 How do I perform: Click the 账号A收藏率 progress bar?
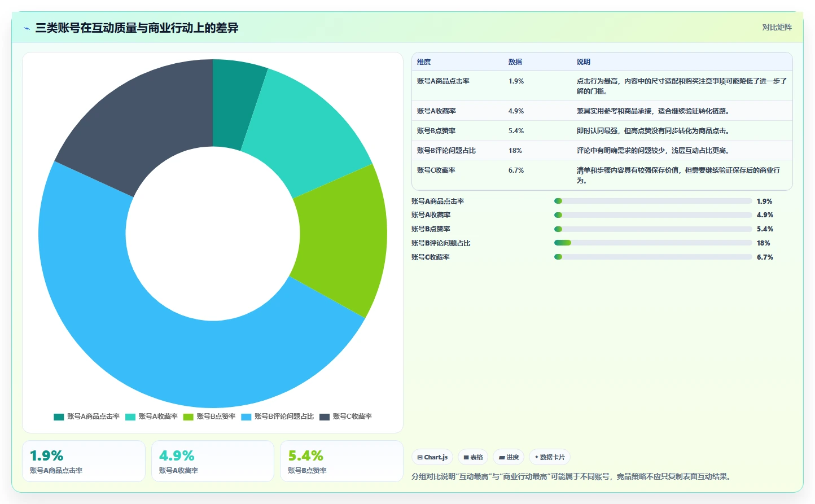point(653,215)
